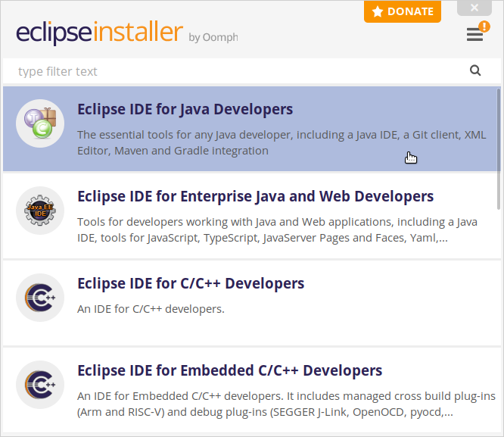Click the Java Developers description text
The width and height of the screenshot is (504, 437).
click(x=280, y=142)
